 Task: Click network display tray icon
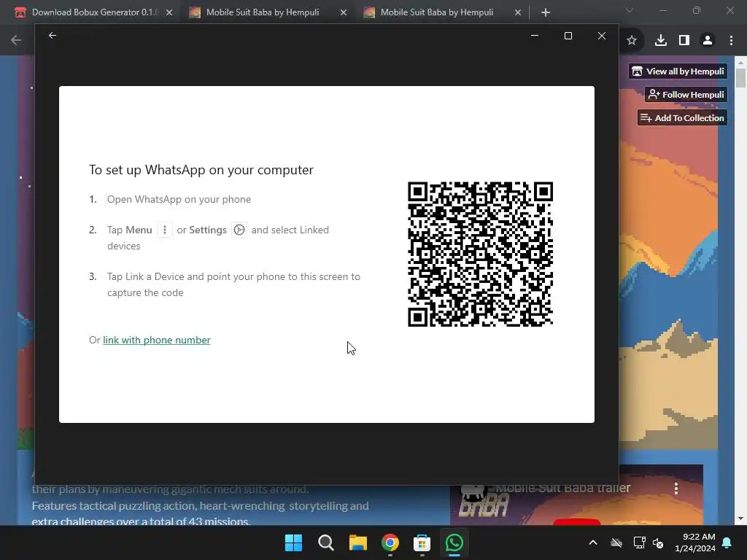pos(639,542)
